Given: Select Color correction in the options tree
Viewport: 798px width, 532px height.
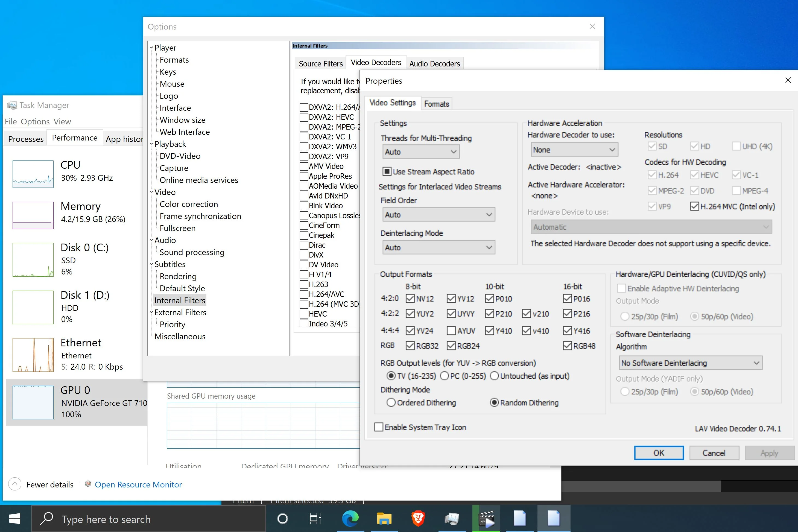Looking at the screenshot, I should 189,204.
